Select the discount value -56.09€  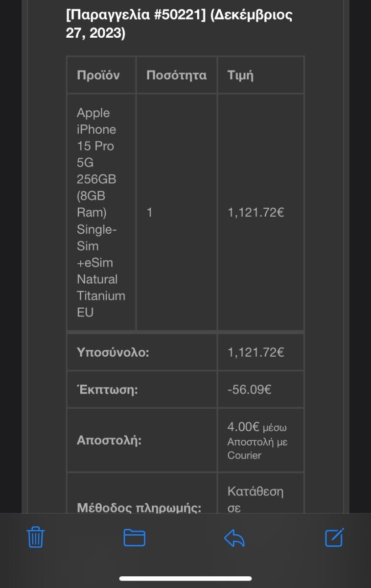coord(250,390)
